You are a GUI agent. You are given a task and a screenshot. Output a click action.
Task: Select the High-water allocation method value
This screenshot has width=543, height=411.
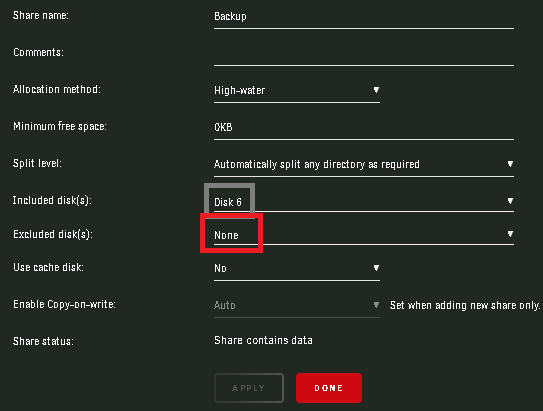point(240,91)
